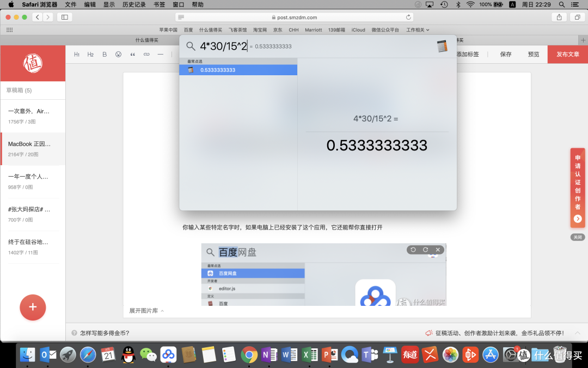The height and width of the screenshot is (368, 588).
Task: Click the 淘宝网 bookmark
Action: coord(260,29)
